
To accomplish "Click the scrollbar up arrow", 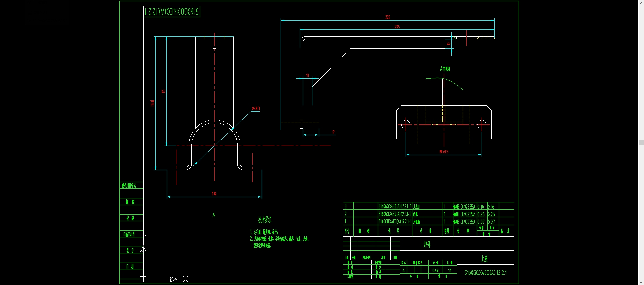I will 641,2.
